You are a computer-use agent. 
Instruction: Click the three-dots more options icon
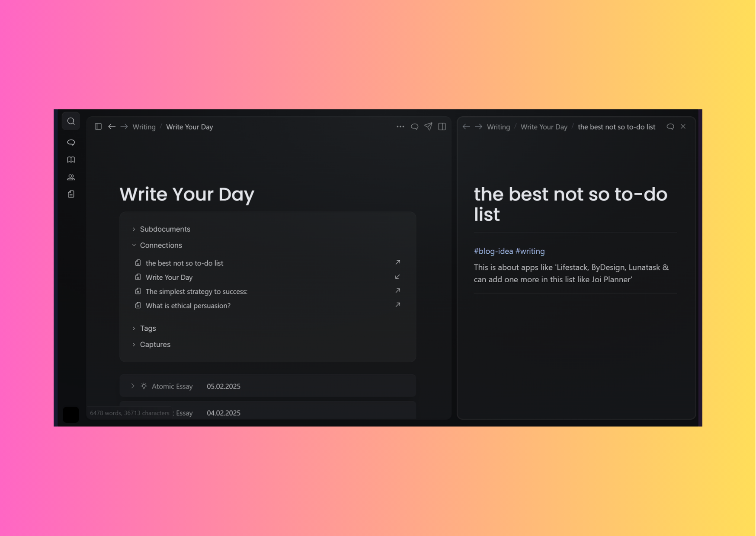(400, 127)
